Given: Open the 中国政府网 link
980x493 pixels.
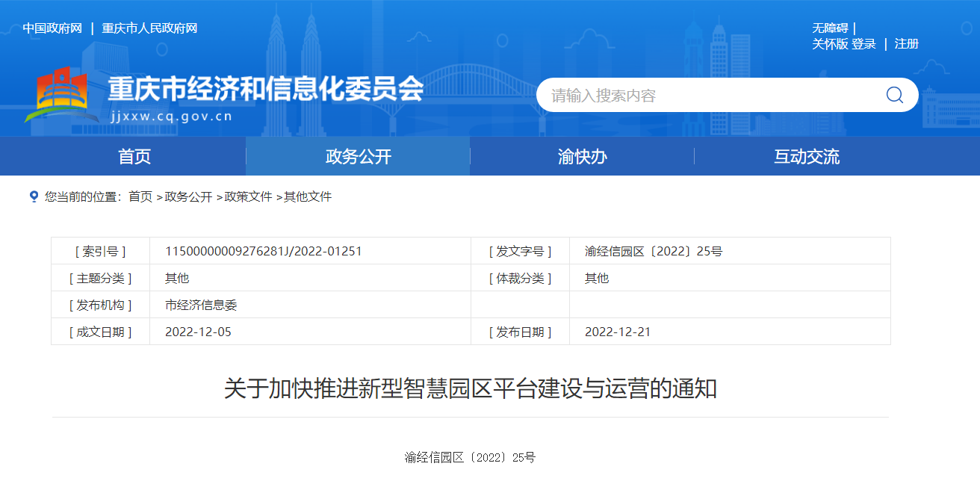Looking at the screenshot, I should tap(52, 28).
